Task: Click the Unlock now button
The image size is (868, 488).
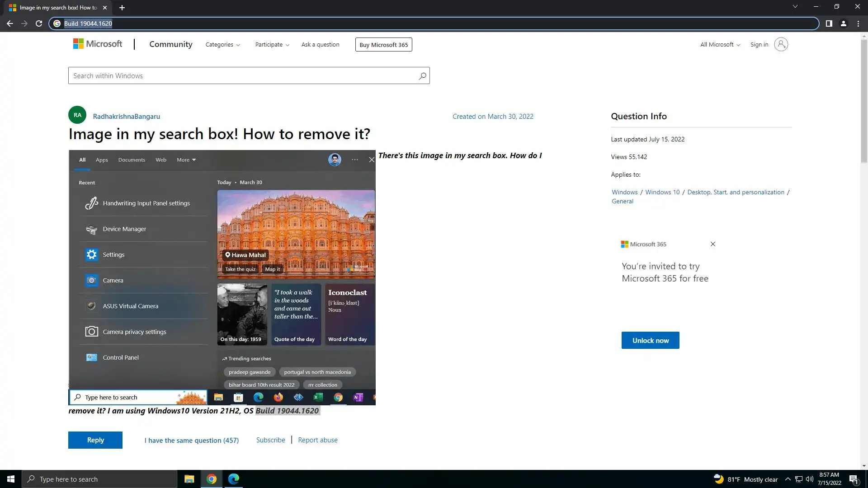Action: (x=650, y=341)
